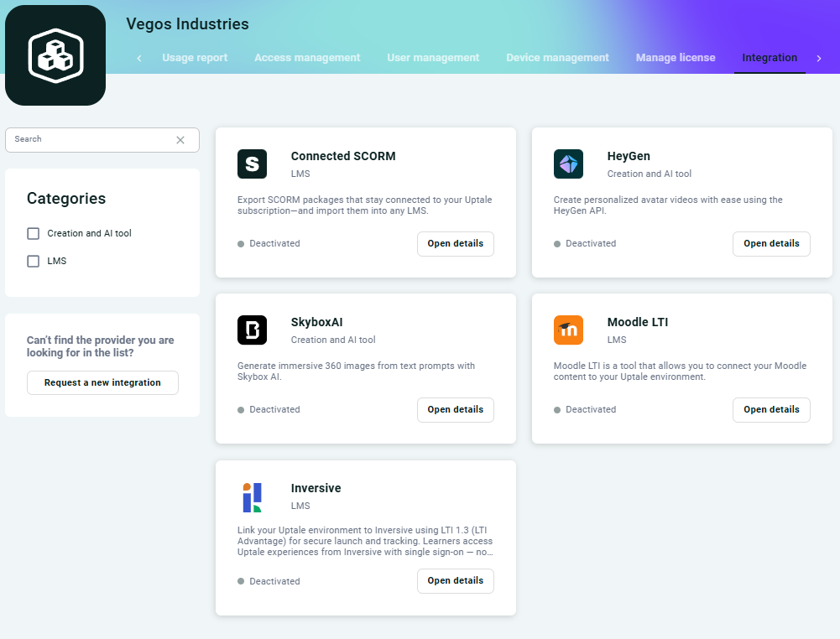Click the SkyboxAI description text
This screenshot has width=840, height=639.
pos(357,371)
